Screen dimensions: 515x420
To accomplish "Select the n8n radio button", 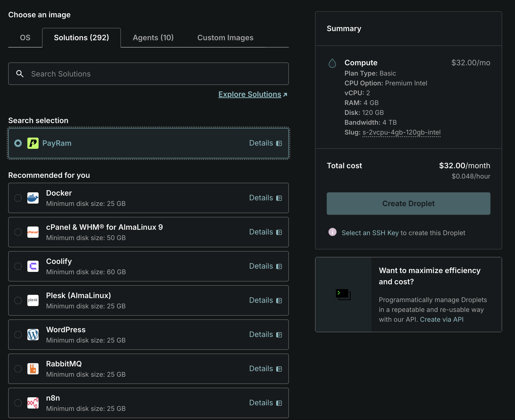I will click(x=18, y=403).
